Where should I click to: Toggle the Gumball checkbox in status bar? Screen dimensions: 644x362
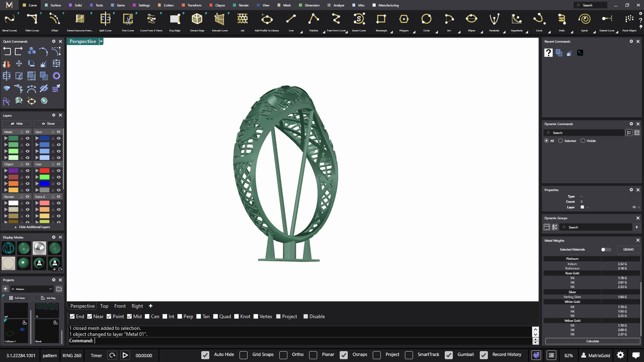tap(449, 355)
